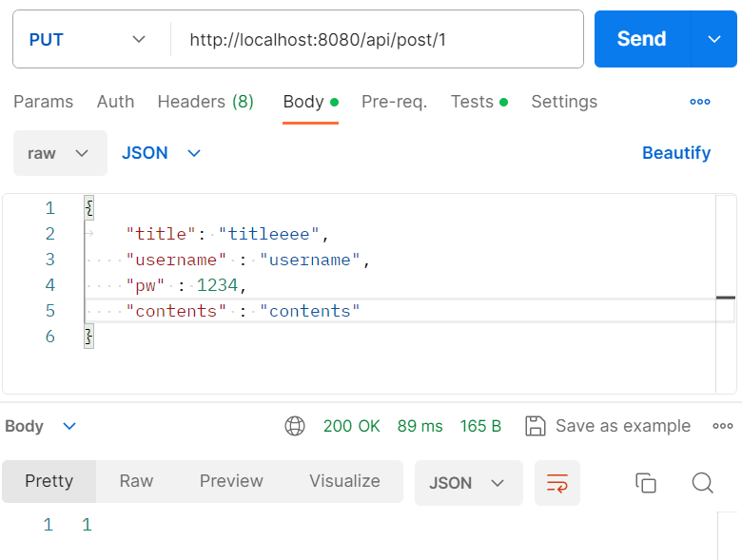Screen dimensions: 742x560
Task: Click Save as example
Action: (x=608, y=426)
